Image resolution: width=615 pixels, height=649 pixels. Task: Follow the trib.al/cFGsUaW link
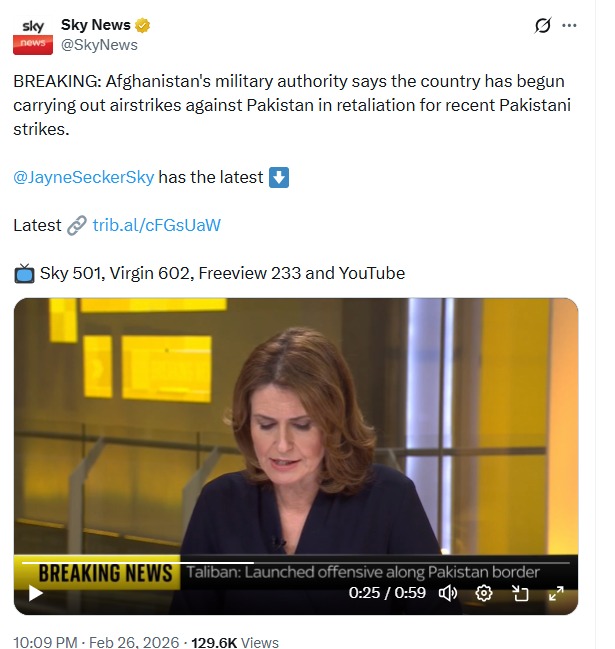(x=156, y=225)
